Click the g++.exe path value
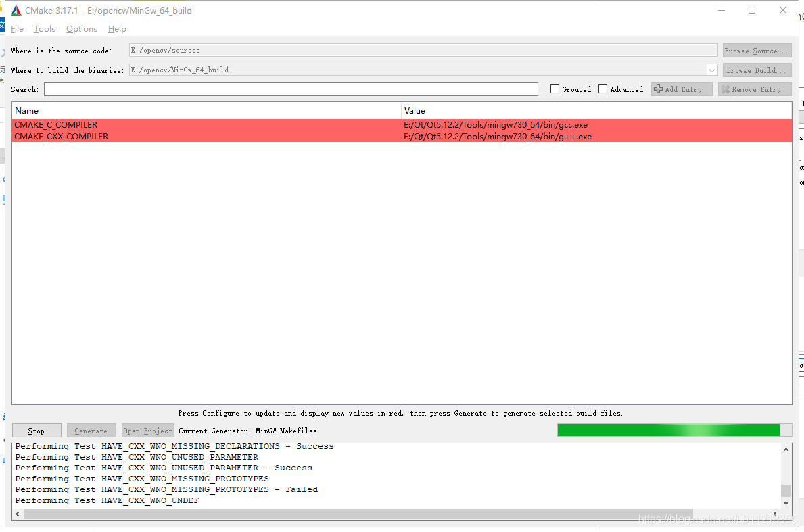804x532 pixels. click(x=498, y=137)
